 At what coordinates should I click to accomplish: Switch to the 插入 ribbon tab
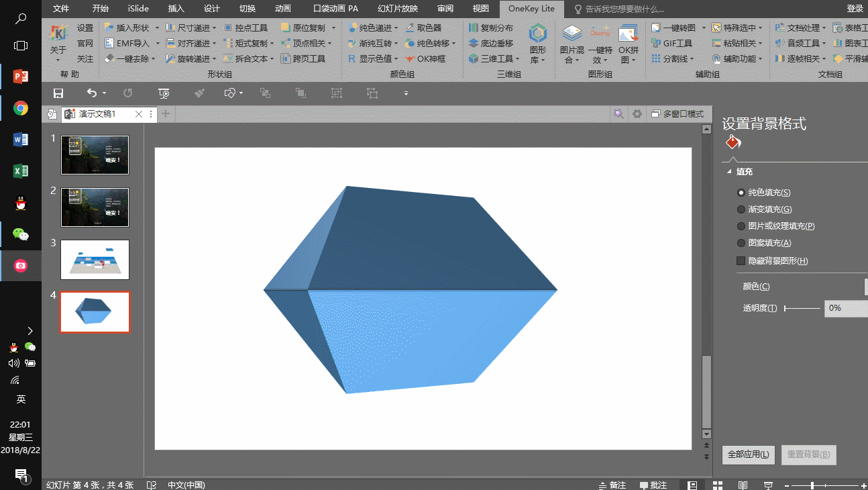pos(176,9)
